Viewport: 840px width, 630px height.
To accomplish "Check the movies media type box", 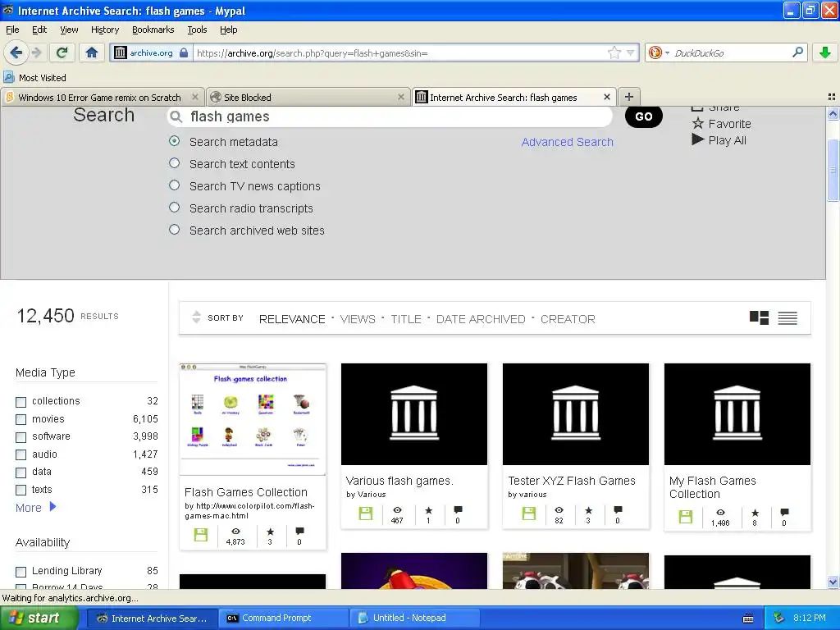I will coord(21,419).
